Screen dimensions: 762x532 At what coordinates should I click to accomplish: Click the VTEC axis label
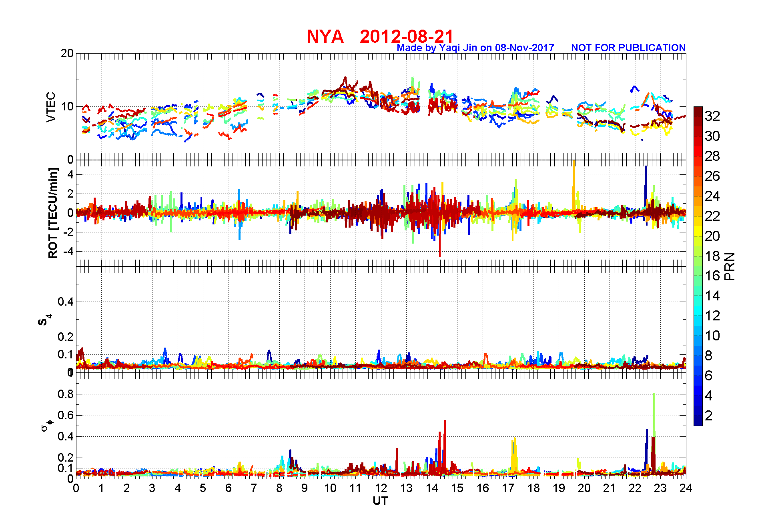pyautogui.click(x=51, y=107)
